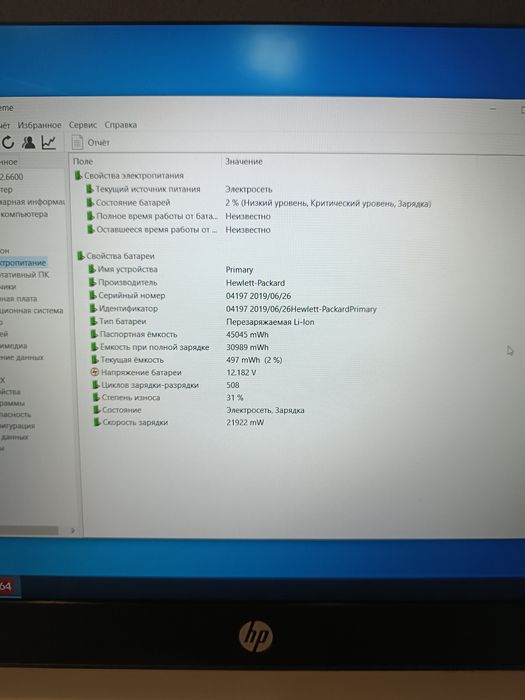Click the cycle count value 508
This screenshot has width=525, height=700.
[x=233, y=385]
